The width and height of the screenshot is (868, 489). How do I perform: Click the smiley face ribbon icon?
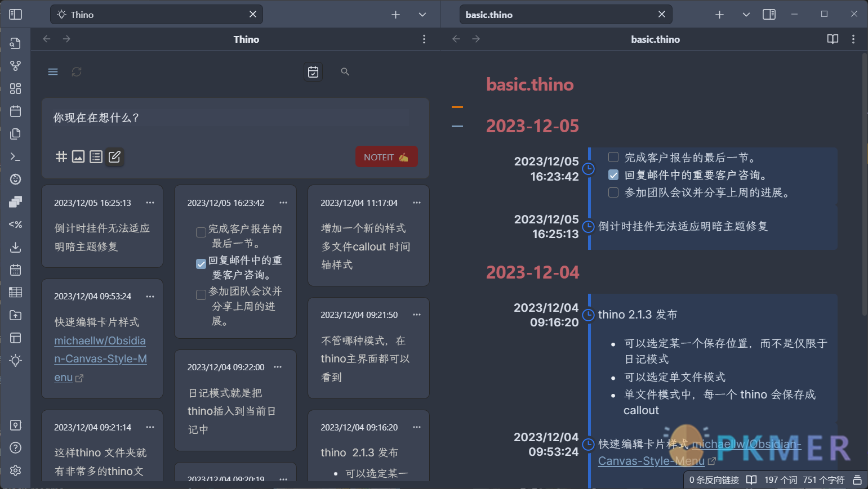pos(16,179)
